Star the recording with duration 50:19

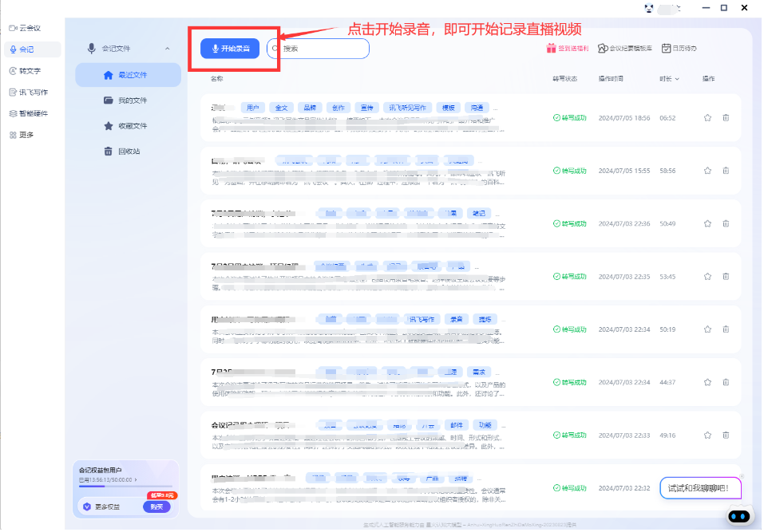click(707, 329)
